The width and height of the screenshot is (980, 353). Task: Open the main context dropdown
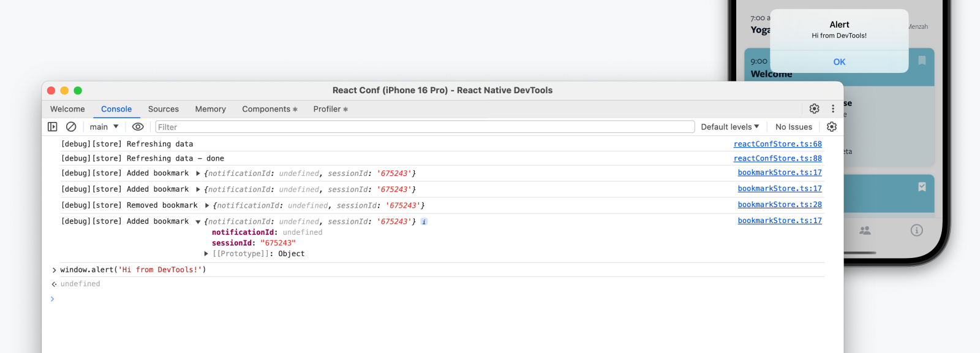click(x=104, y=127)
